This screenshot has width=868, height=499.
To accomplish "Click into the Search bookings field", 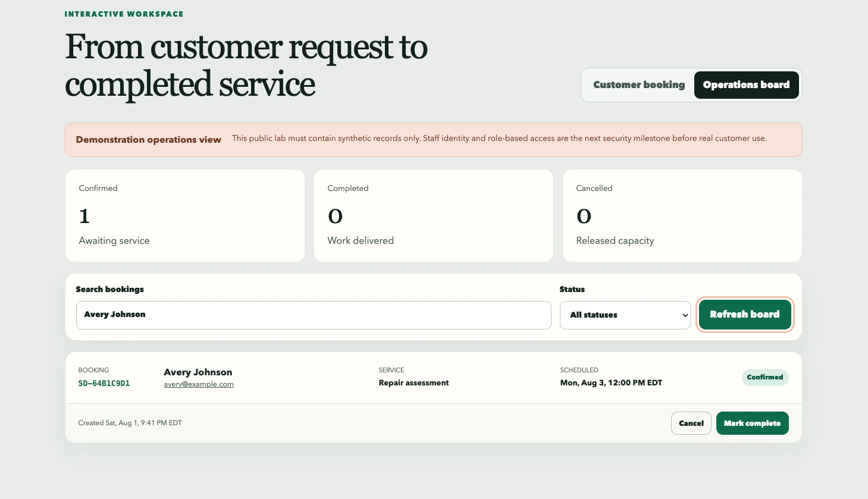I will [314, 315].
